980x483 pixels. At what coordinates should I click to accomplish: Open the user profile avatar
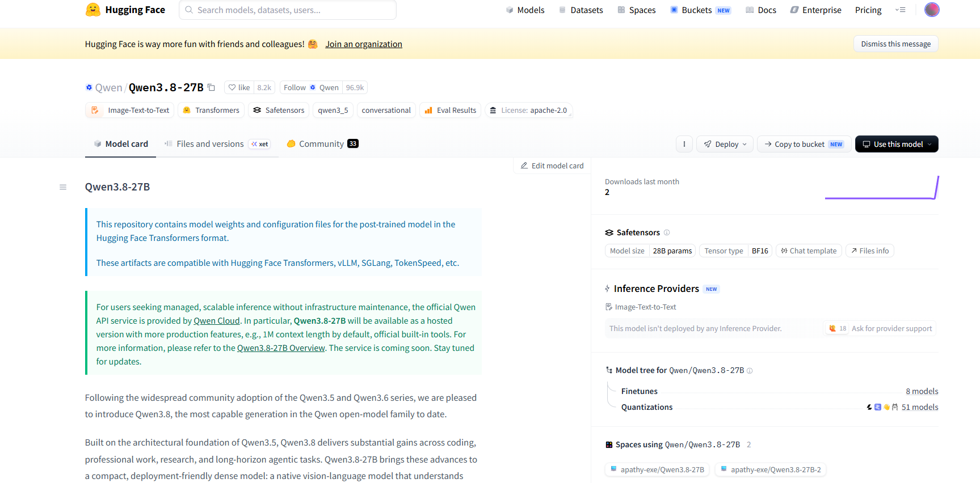(932, 10)
